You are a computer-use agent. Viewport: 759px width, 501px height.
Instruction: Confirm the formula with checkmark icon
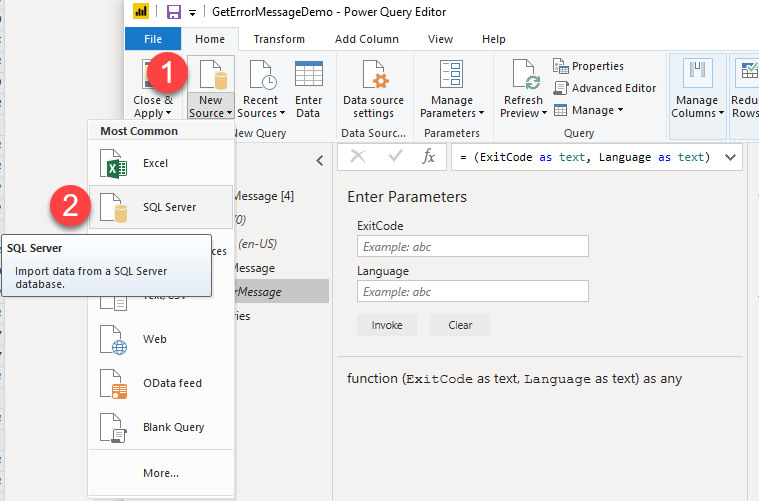395,156
